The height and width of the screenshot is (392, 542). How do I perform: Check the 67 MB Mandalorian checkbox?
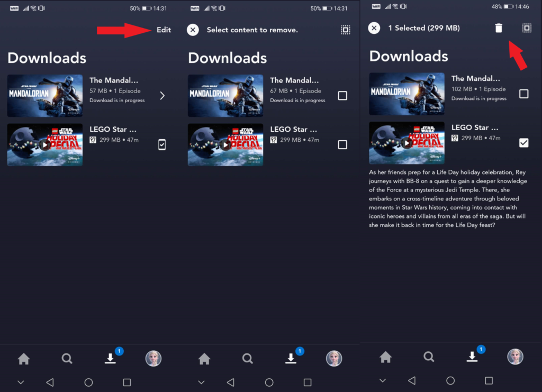[x=342, y=96]
